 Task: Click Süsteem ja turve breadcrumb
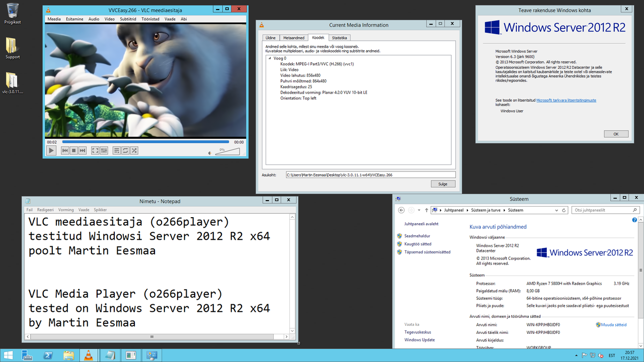coord(486,210)
